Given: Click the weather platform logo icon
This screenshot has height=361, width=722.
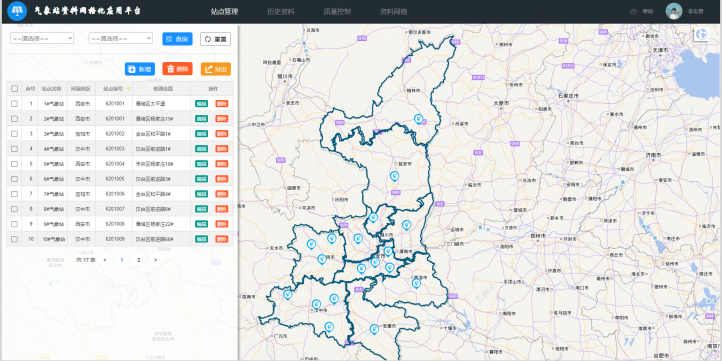Looking at the screenshot, I should 17,11.
